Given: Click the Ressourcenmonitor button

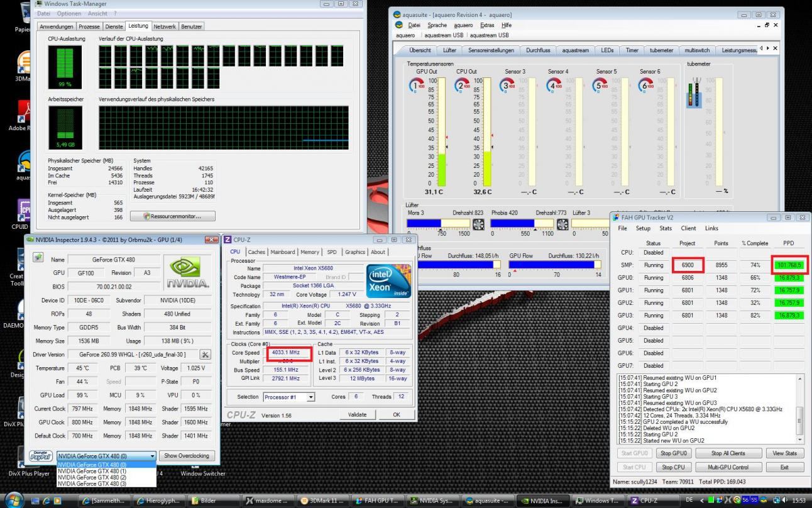Looking at the screenshot, I should 173,216.
